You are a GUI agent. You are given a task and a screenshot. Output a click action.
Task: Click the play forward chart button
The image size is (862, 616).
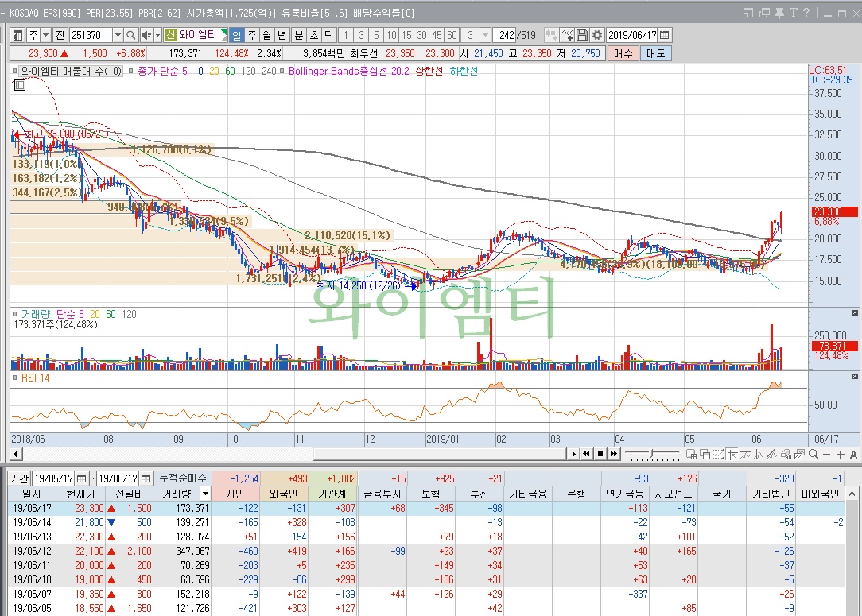click(574, 454)
